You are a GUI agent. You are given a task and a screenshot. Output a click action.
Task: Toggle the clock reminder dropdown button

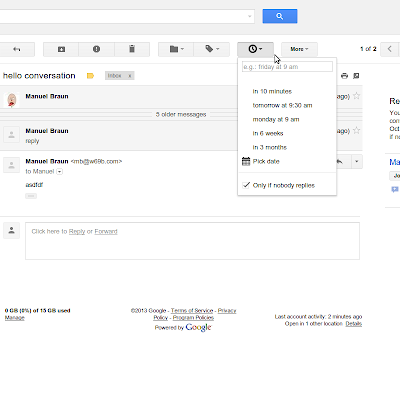click(255, 49)
